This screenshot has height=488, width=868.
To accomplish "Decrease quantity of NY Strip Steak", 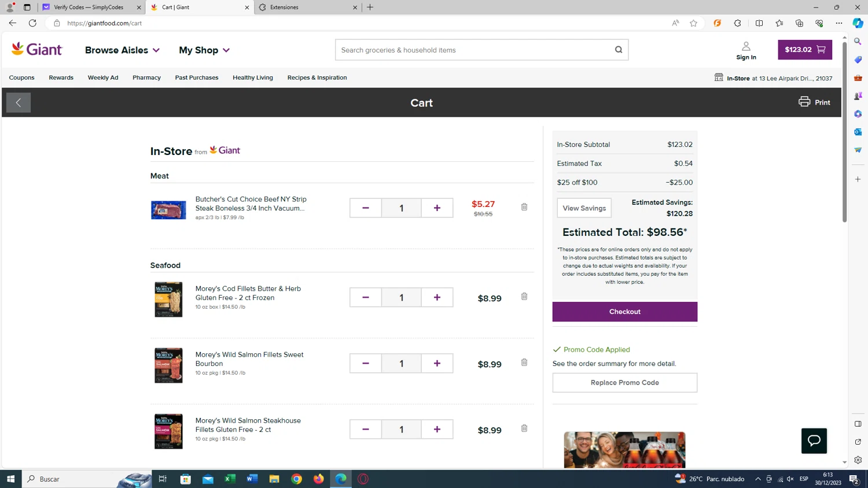I will pos(365,208).
